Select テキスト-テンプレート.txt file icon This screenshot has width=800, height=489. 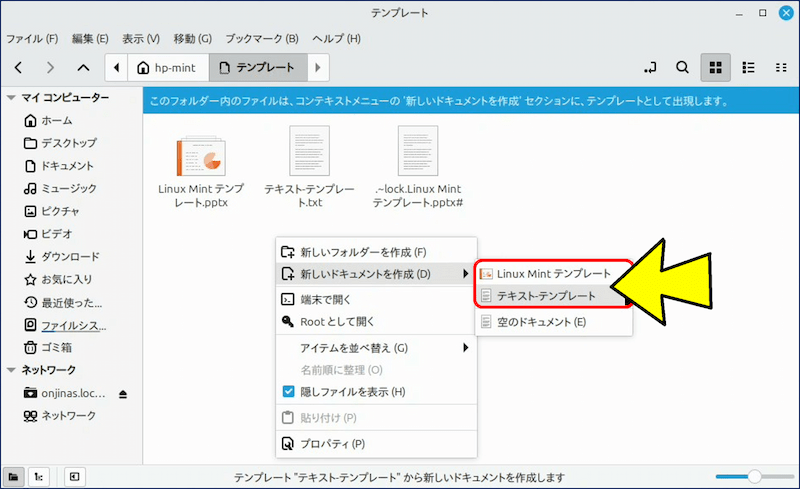(x=309, y=151)
